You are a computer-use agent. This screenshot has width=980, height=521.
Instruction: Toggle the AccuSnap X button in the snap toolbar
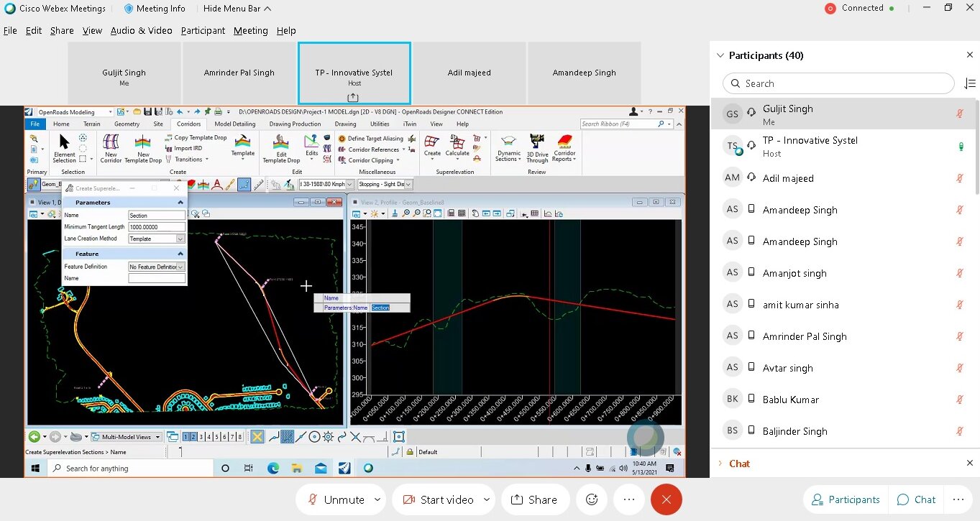(257, 437)
